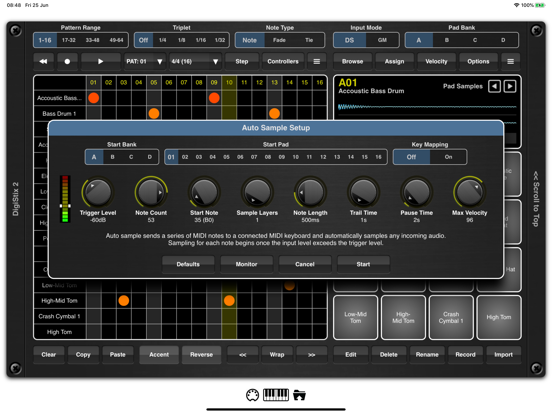This screenshot has width=552, height=414.
Task: Go to previous pad sample arrow
Action: (x=495, y=86)
